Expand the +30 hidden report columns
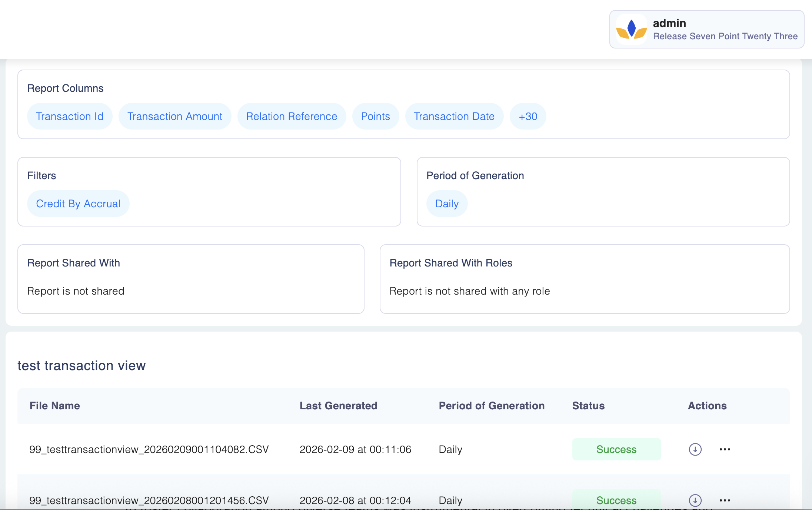812x510 pixels. coord(528,116)
